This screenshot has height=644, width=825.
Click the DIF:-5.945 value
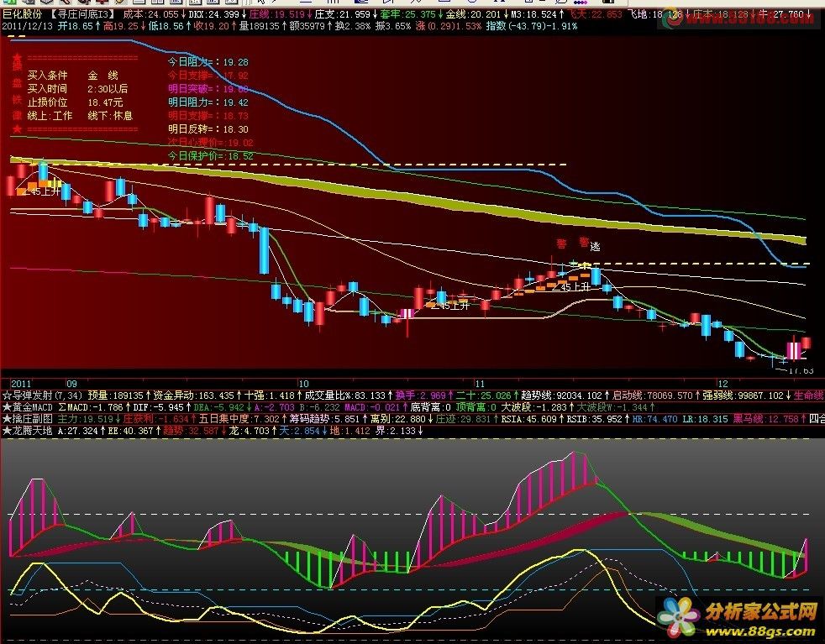[159, 407]
